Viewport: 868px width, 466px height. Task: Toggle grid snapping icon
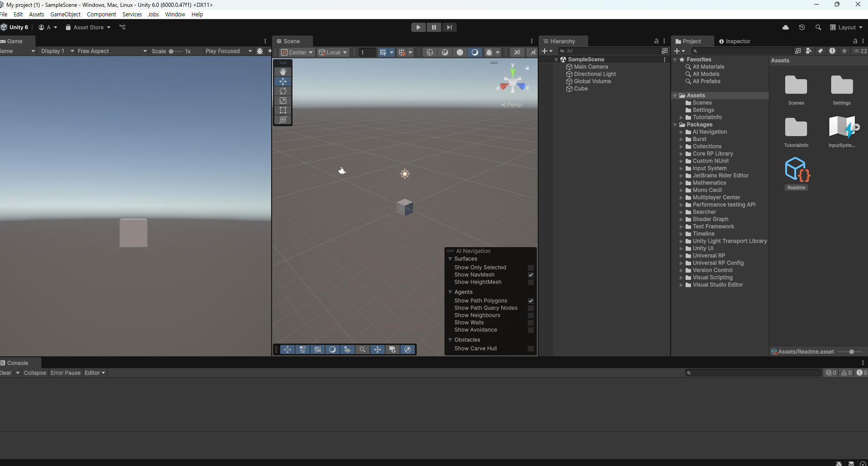point(402,52)
